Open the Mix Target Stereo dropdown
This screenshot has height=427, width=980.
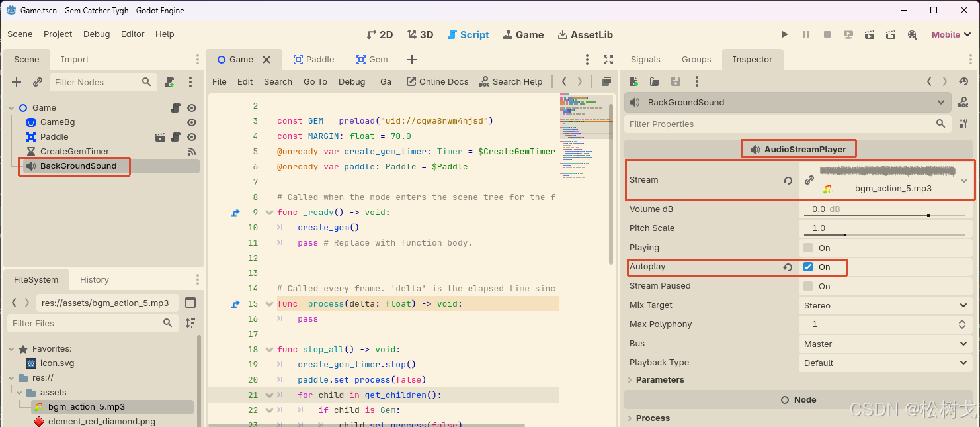(886, 305)
